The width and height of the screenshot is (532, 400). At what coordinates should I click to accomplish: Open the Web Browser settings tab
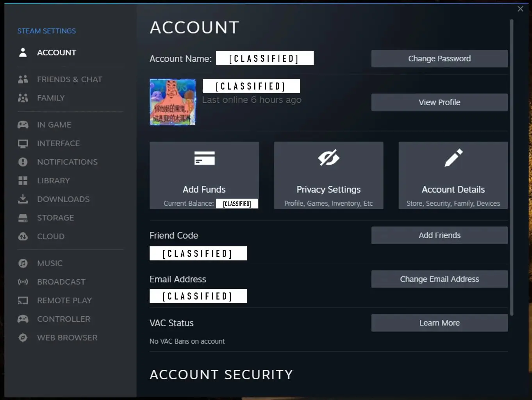67,338
